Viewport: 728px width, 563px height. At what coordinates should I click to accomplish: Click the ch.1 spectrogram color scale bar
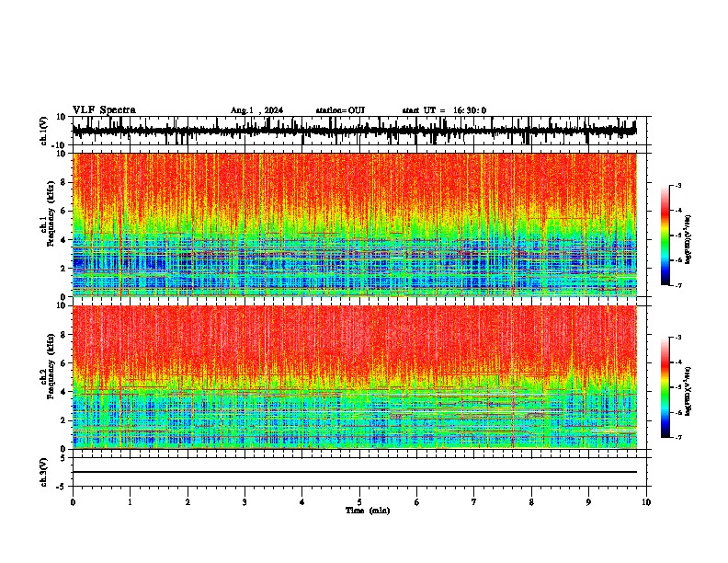pyautogui.click(x=665, y=236)
